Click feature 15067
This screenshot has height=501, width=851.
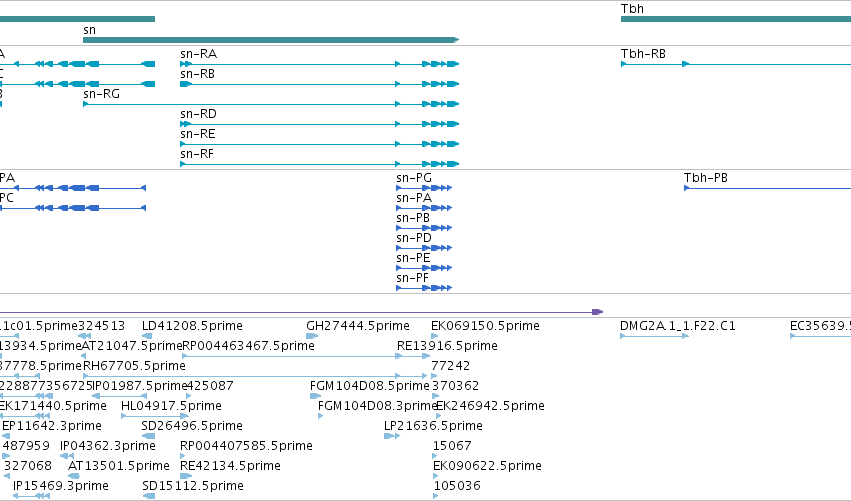click(x=452, y=447)
